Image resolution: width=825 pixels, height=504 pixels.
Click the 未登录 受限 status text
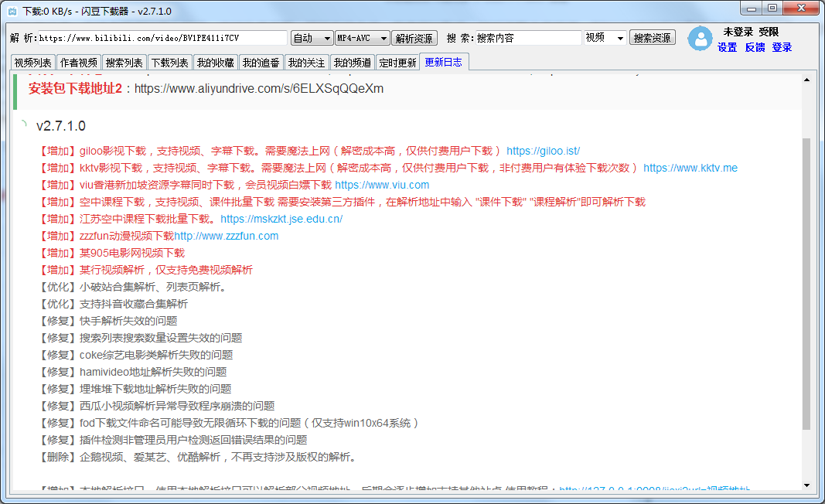tap(751, 32)
